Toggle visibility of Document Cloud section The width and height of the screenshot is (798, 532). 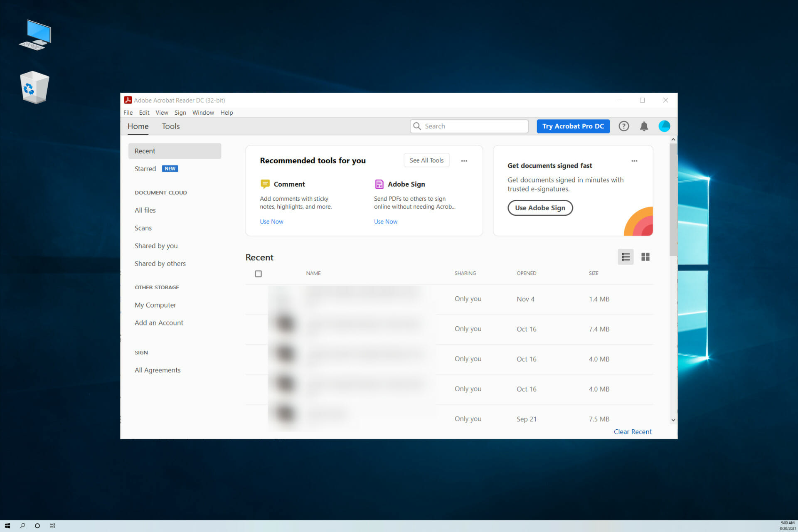coord(160,192)
